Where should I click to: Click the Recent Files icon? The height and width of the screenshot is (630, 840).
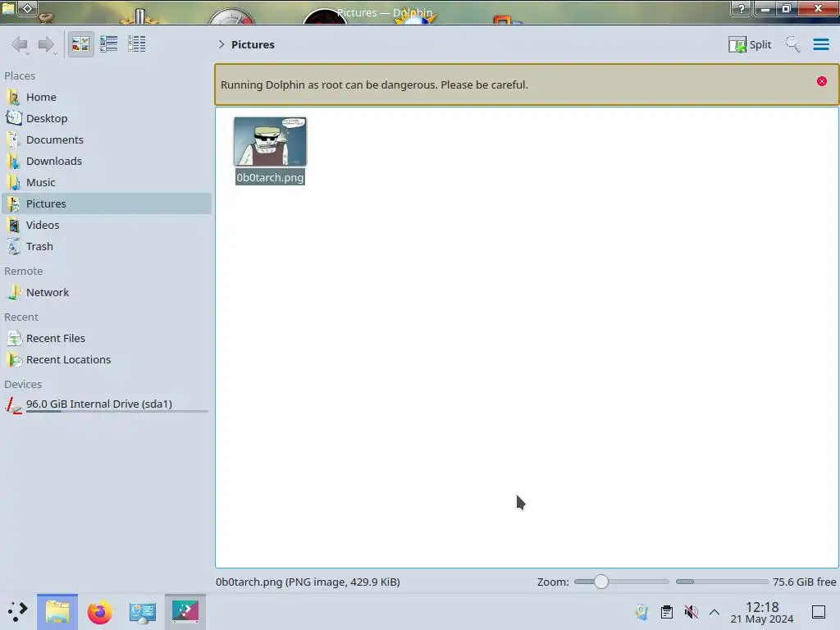tap(13, 339)
